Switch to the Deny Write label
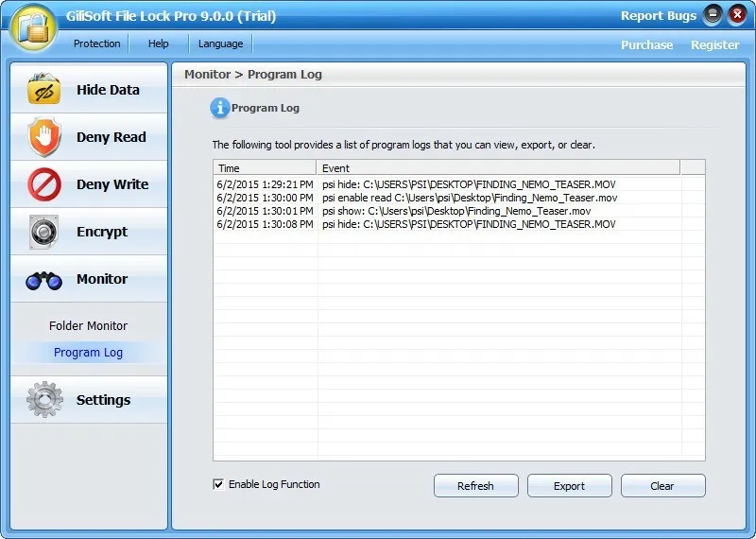Viewport: 756px width, 539px height. 112,184
